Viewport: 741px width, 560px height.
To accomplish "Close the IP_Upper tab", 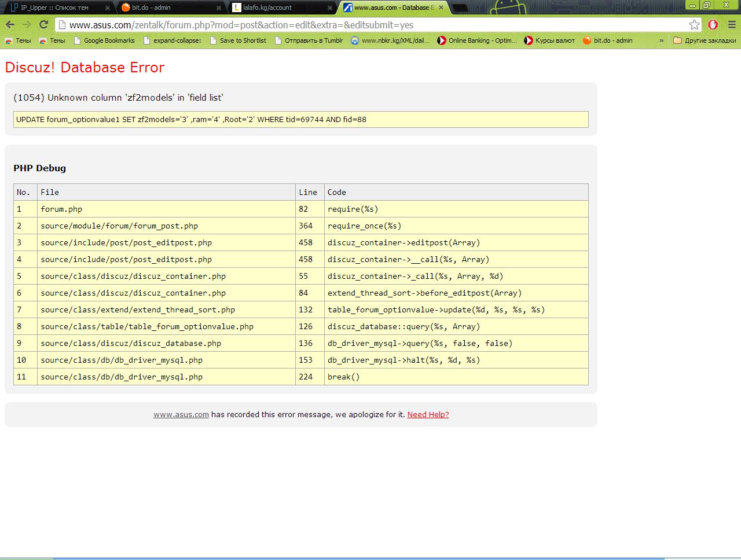I will [108, 8].
